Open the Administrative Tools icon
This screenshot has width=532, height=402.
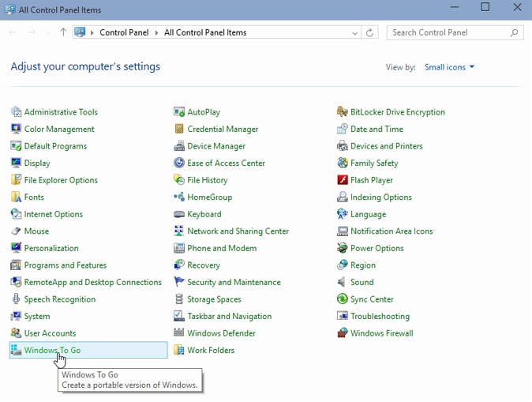click(16, 111)
